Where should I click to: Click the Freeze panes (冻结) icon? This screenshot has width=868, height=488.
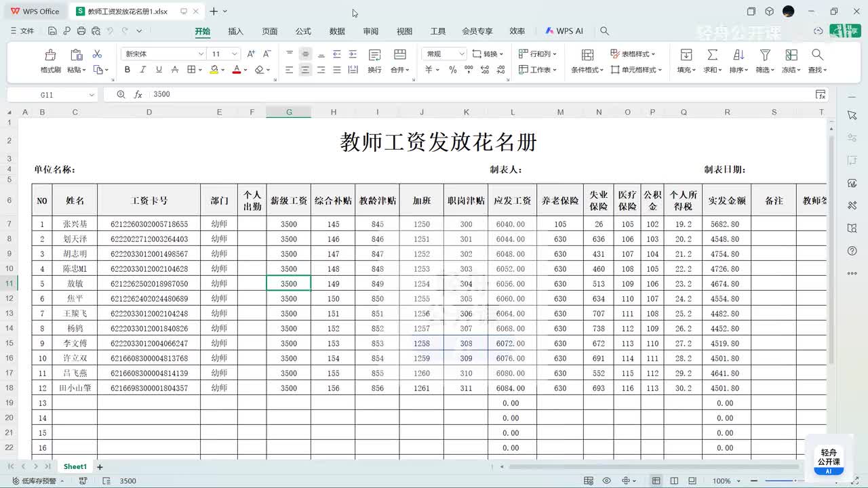791,55
